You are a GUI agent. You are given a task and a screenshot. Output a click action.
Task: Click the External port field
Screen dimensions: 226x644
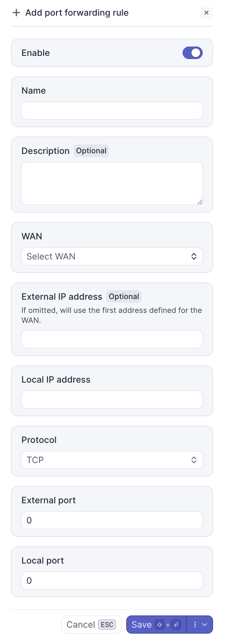(x=112, y=520)
